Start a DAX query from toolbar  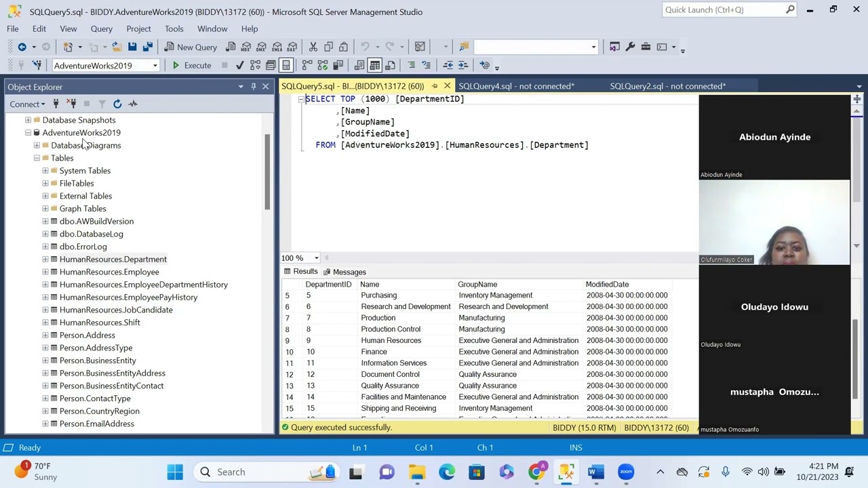coord(292,47)
